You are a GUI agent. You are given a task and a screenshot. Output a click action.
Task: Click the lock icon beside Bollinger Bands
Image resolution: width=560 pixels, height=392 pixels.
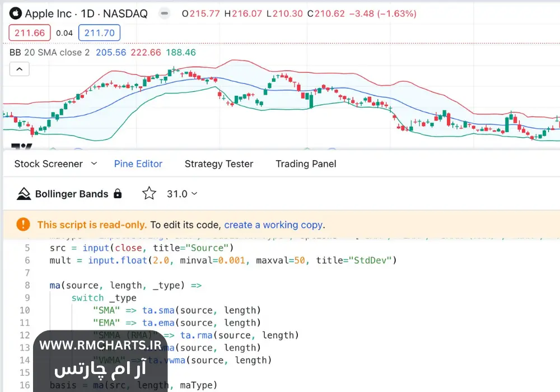[118, 194]
